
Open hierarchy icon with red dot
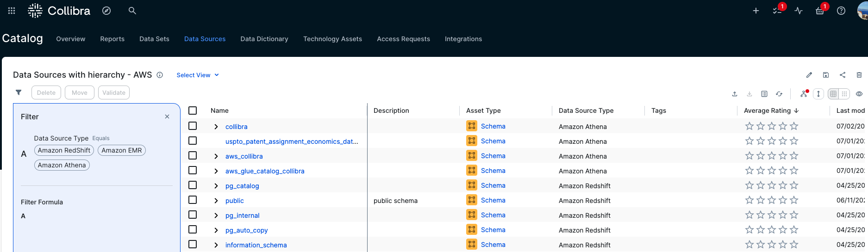(804, 94)
